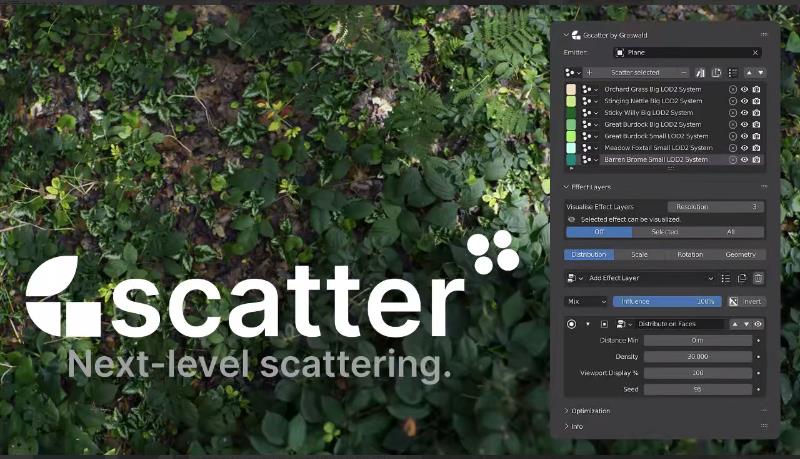This screenshot has width=800, height=459.
Task: Hide Sticky Willy Big system in viewport
Action: pos(744,113)
